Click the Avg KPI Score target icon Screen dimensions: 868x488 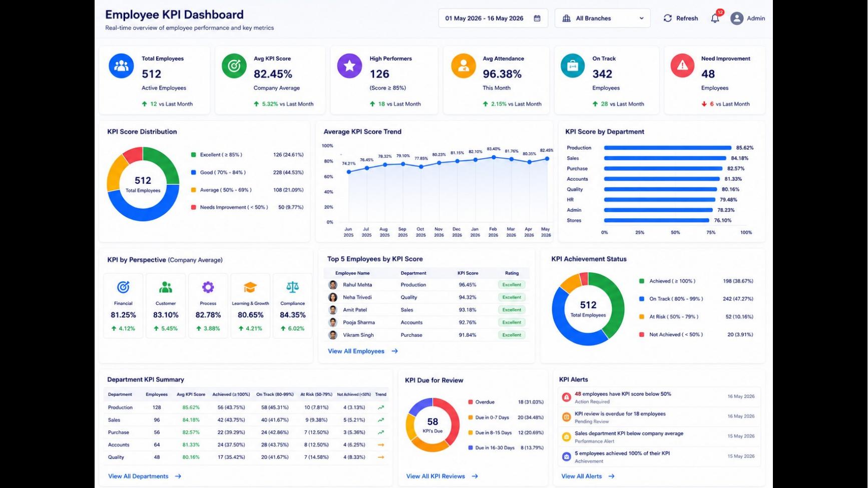point(234,66)
